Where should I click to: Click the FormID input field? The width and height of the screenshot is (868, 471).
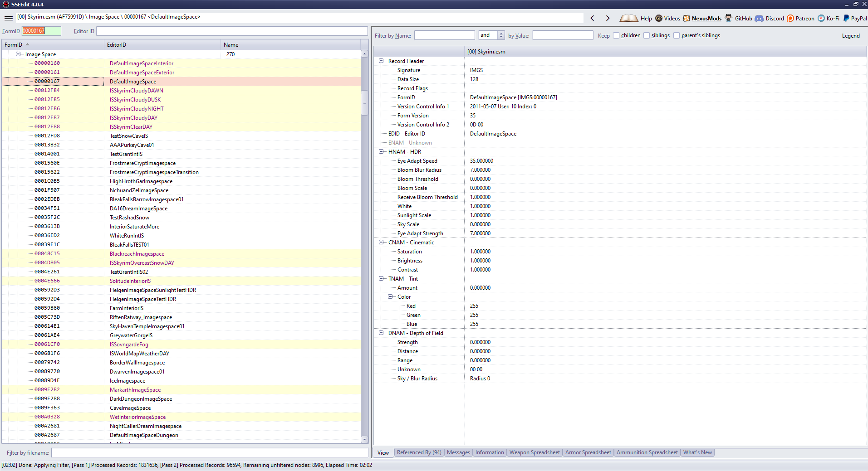[x=41, y=31]
